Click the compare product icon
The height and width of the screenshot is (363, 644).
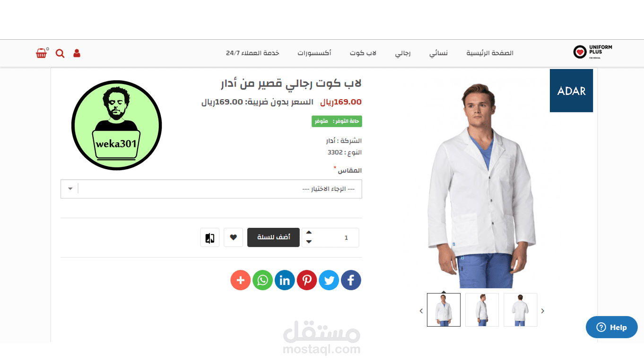click(210, 237)
